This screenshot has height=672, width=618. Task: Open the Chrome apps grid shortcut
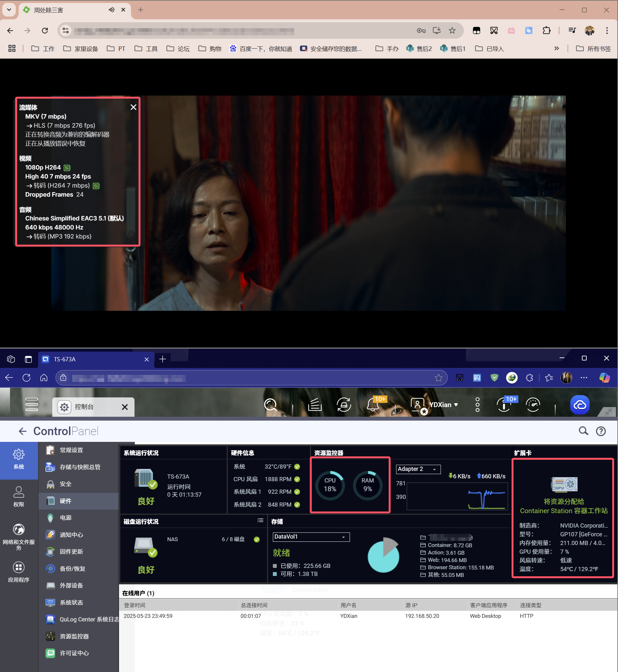pyautogui.click(x=12, y=48)
